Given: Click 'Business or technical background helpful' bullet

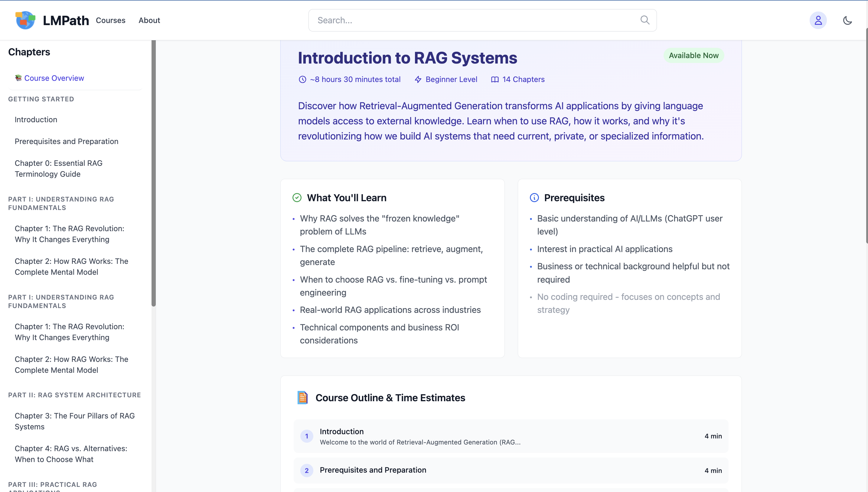Looking at the screenshot, I should [x=633, y=273].
